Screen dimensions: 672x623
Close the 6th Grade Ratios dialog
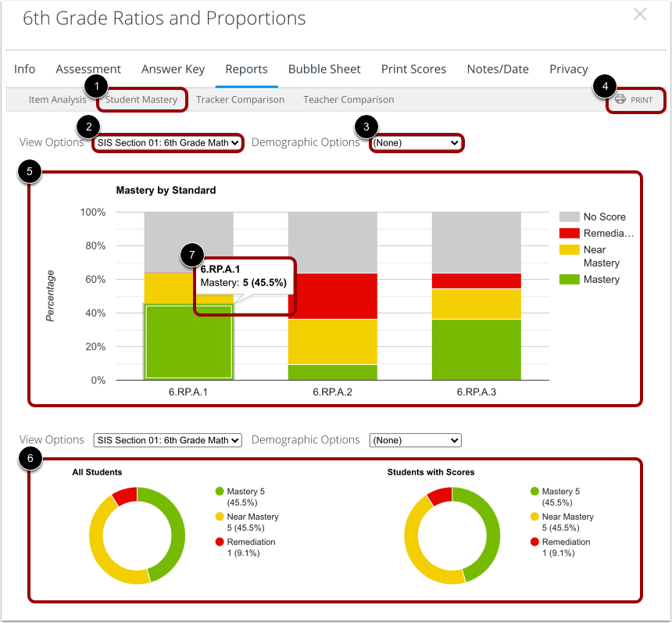click(640, 14)
